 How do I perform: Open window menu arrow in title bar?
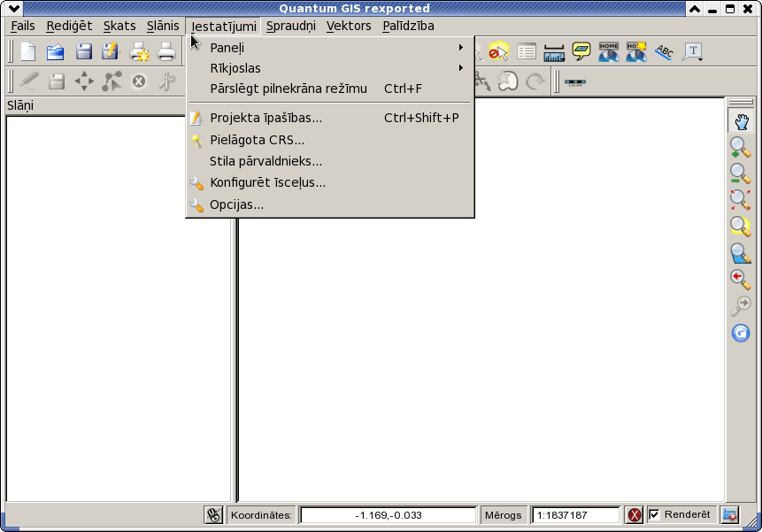pos(13,8)
